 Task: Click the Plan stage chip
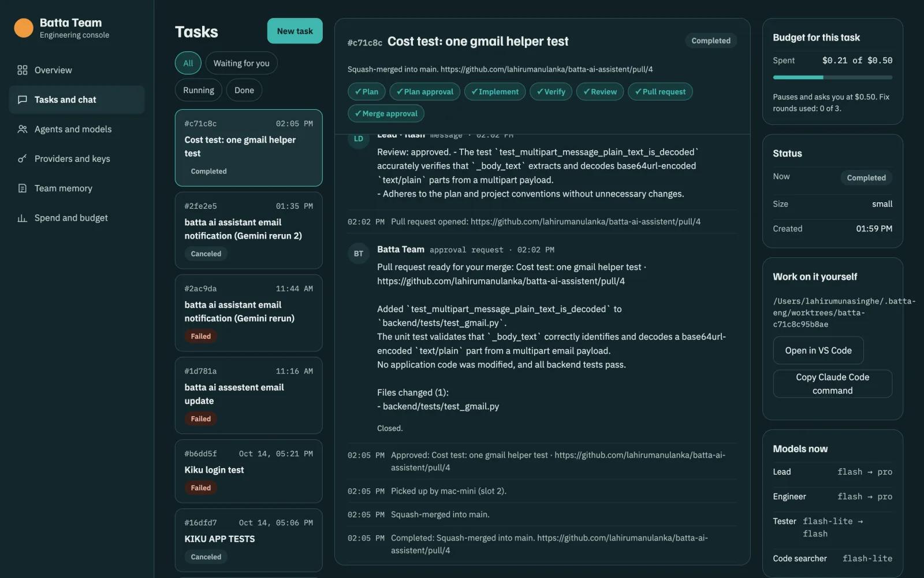pyautogui.click(x=367, y=91)
